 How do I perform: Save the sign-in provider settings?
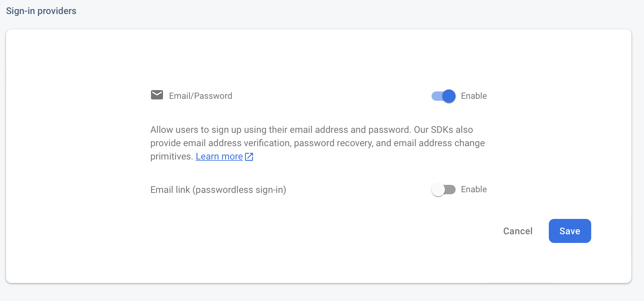click(570, 231)
